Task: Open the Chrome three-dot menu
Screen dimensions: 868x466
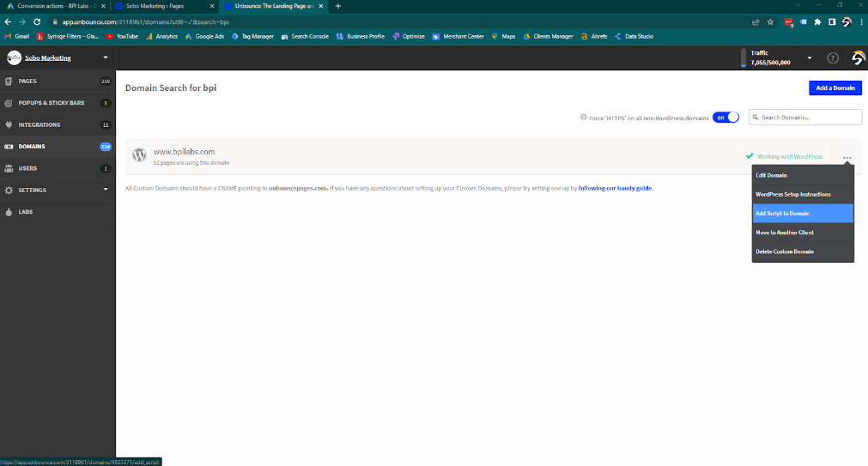Action: (x=861, y=22)
